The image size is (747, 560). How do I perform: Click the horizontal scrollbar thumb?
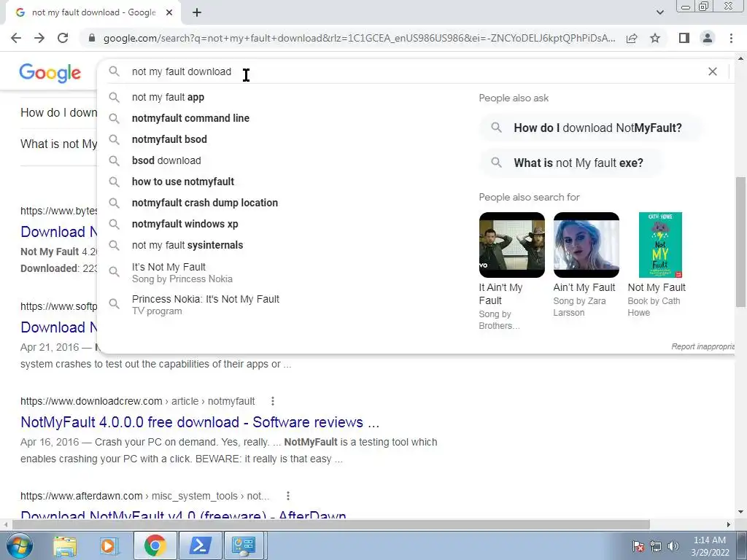click(x=331, y=524)
